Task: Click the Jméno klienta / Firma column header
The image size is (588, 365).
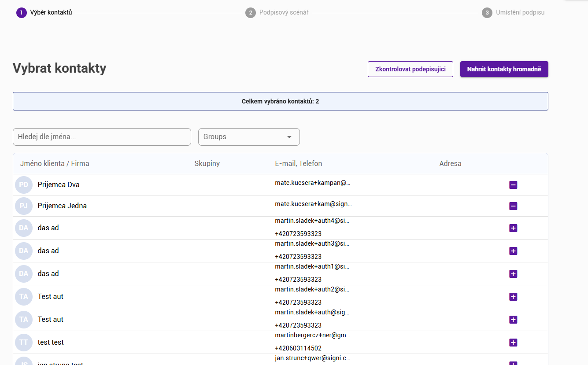Action: coord(55,164)
